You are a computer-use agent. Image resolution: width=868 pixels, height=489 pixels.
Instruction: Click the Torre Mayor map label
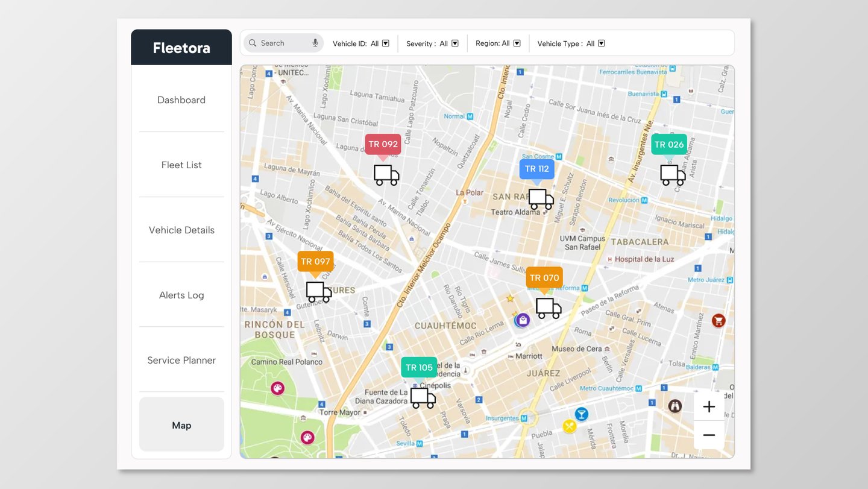(x=340, y=413)
